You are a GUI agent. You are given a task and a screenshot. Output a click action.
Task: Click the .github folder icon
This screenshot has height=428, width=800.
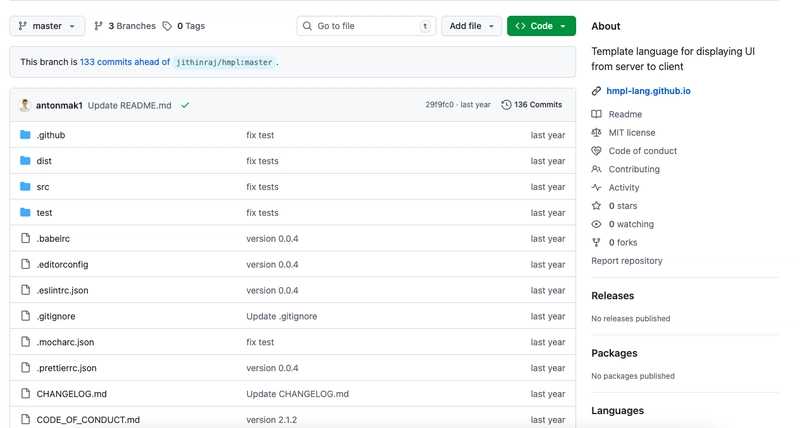pyautogui.click(x=26, y=135)
